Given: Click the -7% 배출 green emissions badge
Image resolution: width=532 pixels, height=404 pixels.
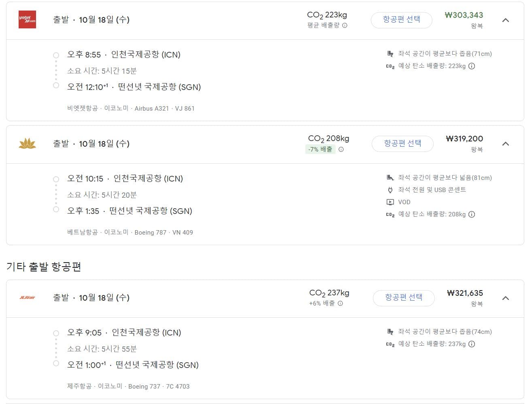Looking at the screenshot, I should point(320,149).
